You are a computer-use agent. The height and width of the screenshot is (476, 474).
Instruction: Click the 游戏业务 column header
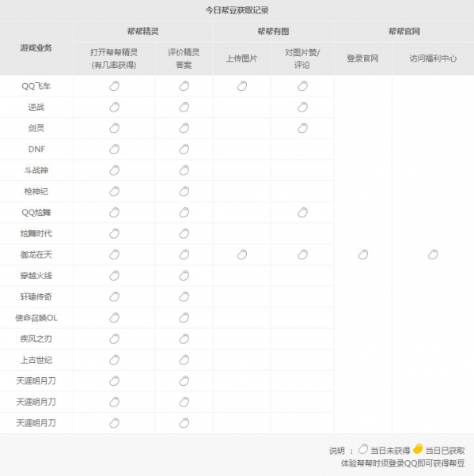[36, 47]
